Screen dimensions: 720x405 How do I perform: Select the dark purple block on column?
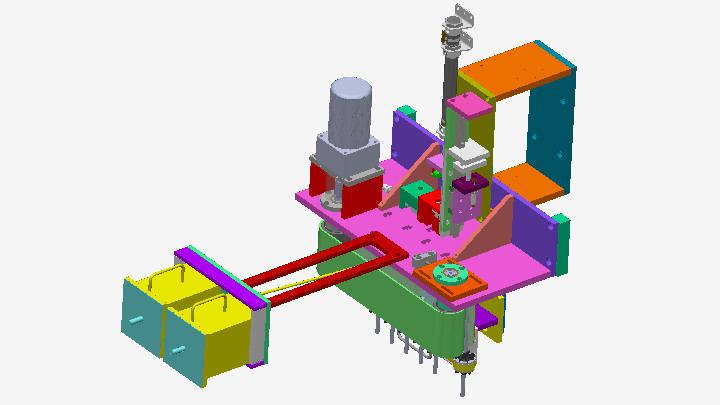[468, 186]
